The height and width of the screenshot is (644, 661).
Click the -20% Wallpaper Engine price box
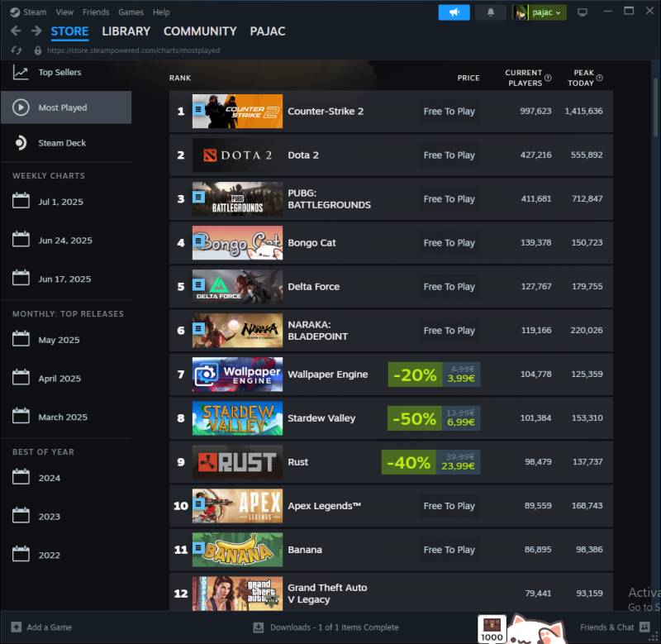click(x=434, y=374)
